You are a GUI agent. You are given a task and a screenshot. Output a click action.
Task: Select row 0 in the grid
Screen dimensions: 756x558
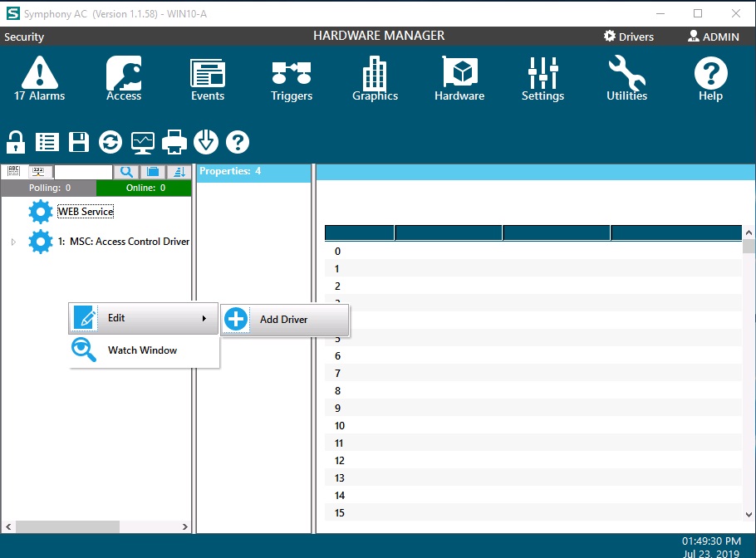pos(533,251)
